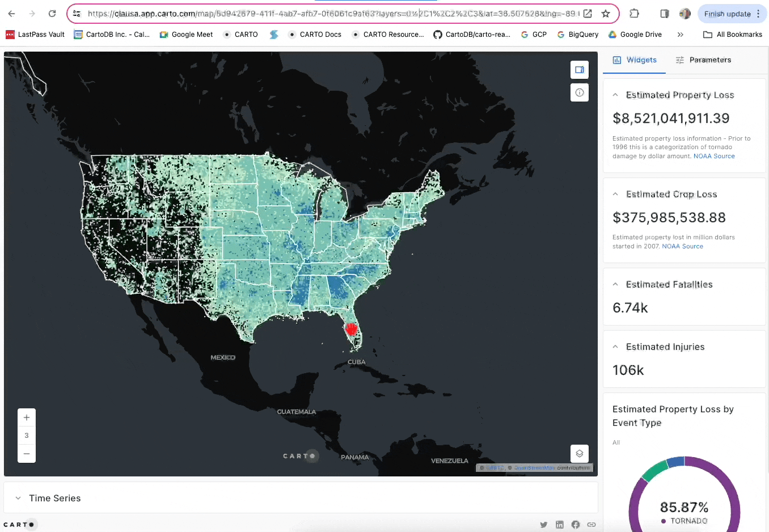Zoom out on the map
Viewport: 769px width, 532px height.
pyautogui.click(x=27, y=454)
